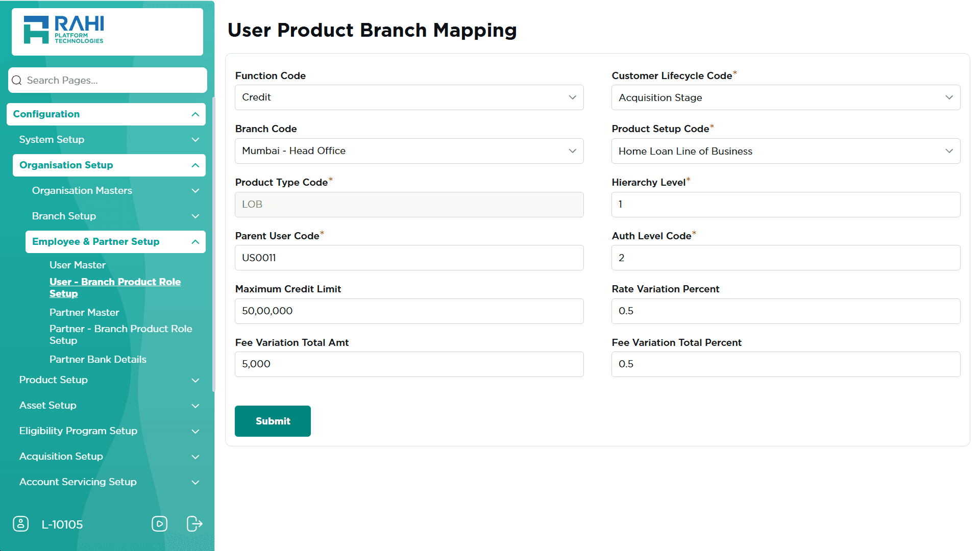Click the search magnifier icon
This screenshot has width=980, height=551.
tap(17, 81)
